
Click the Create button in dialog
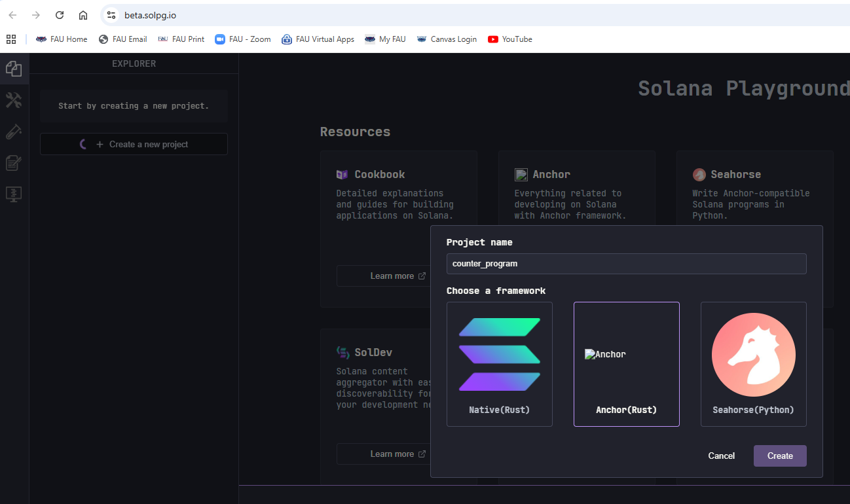pos(780,456)
